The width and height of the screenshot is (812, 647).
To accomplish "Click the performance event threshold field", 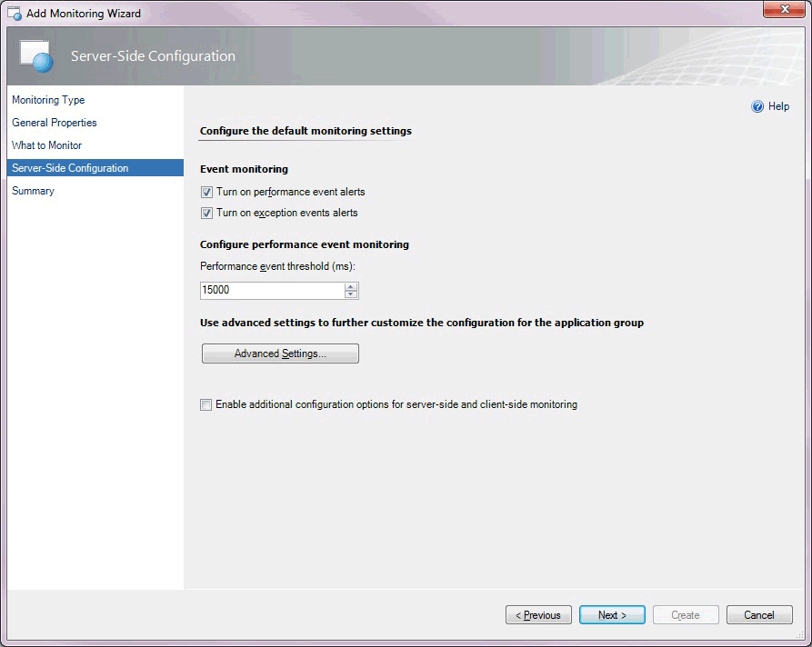I will click(x=273, y=291).
